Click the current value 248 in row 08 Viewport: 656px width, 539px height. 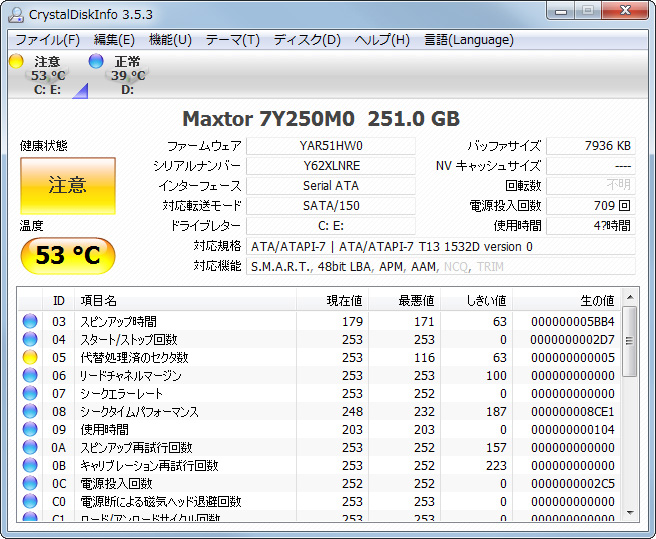(352, 411)
